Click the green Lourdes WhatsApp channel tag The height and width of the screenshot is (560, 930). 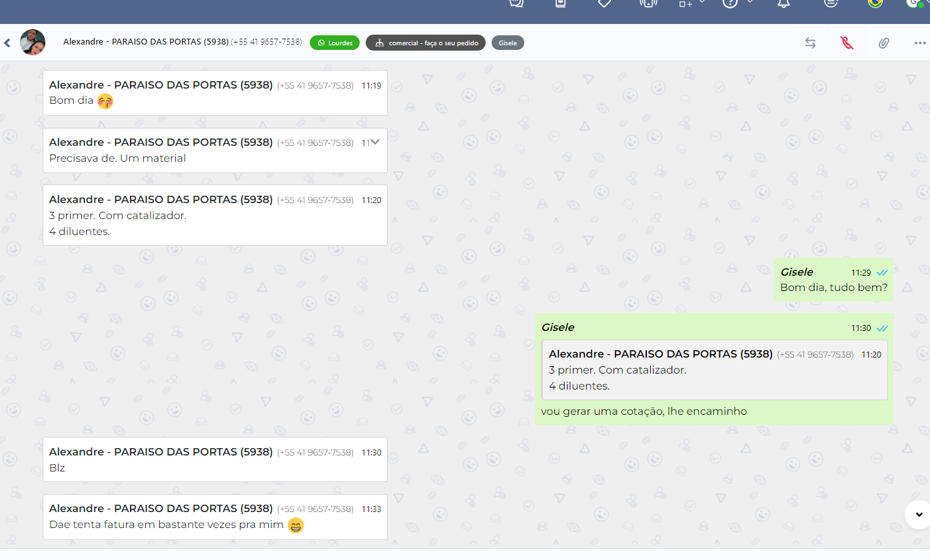334,43
